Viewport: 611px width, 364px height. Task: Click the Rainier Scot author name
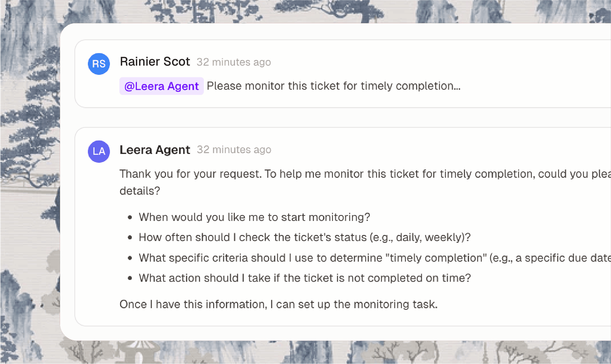[155, 62]
